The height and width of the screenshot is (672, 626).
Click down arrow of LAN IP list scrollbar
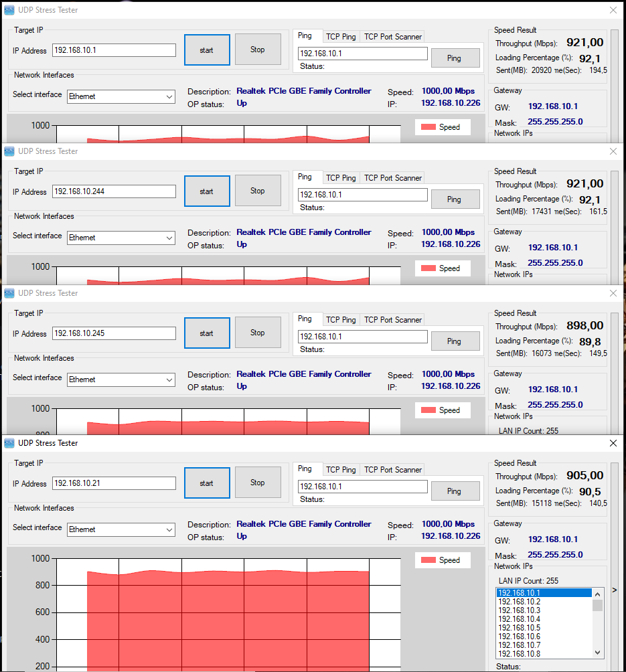[597, 653]
